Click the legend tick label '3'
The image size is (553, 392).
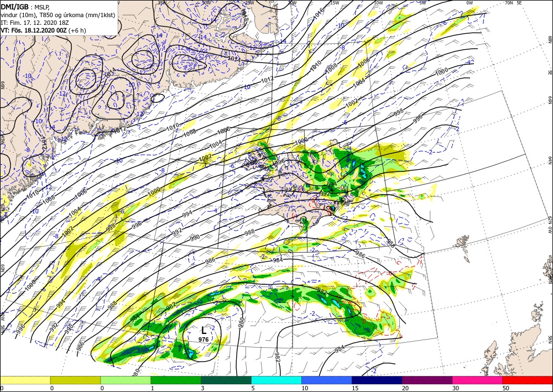(x=202, y=388)
